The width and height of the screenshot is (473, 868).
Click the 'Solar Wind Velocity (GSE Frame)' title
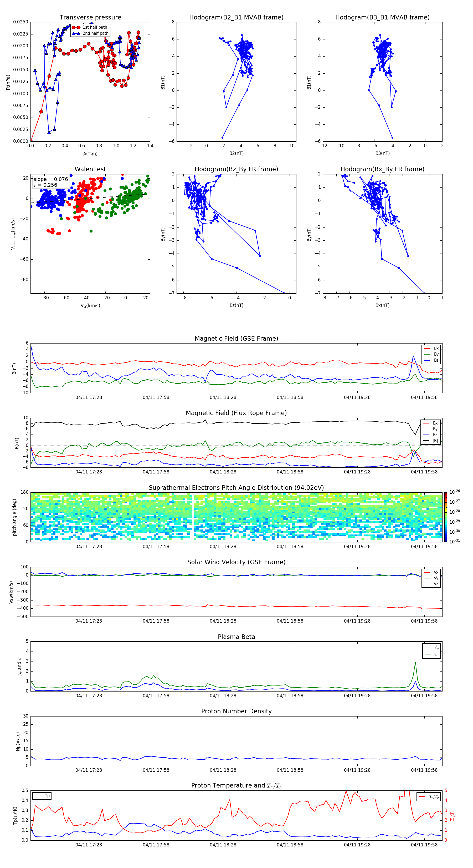236,562
